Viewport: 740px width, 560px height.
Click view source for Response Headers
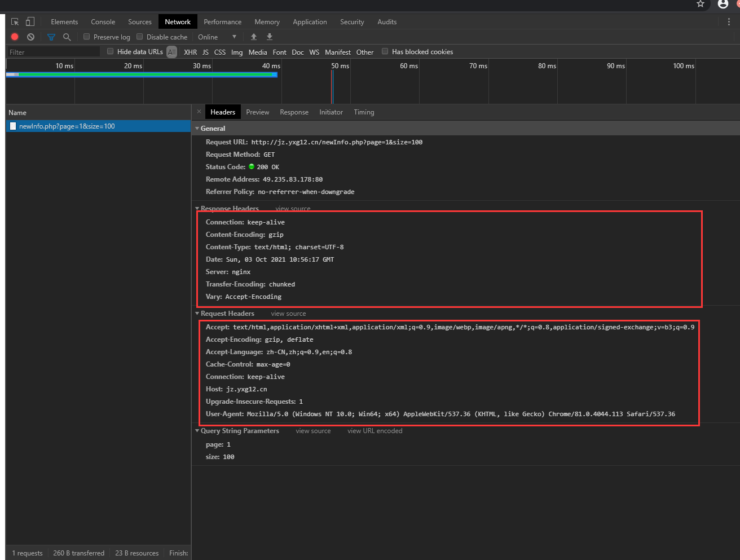click(x=293, y=209)
